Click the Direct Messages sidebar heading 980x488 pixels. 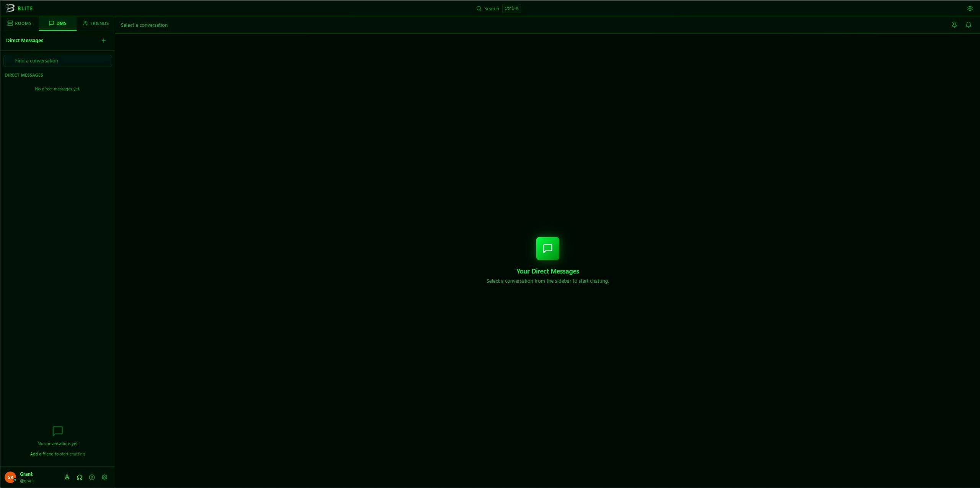(24, 41)
